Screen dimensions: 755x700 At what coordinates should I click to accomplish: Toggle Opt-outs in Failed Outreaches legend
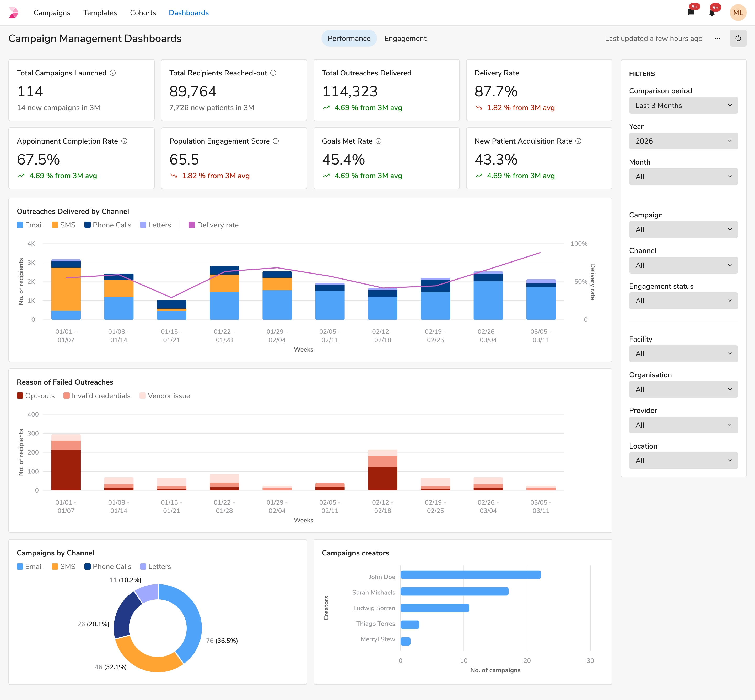(36, 396)
